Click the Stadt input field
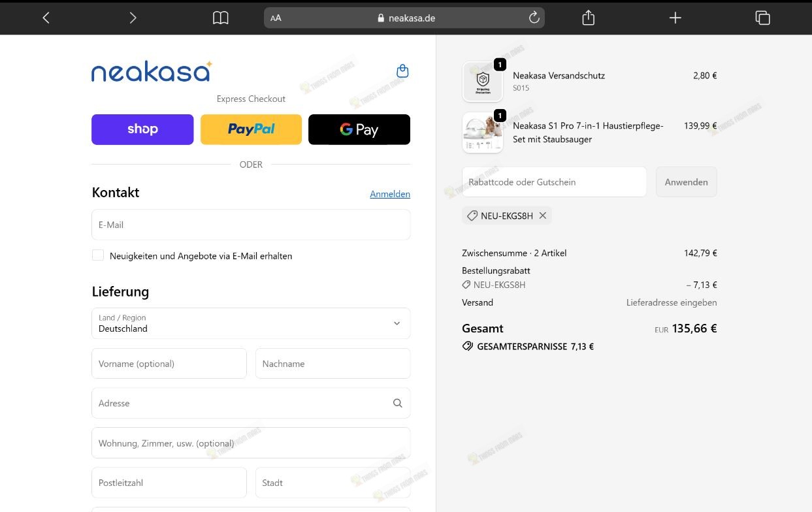 click(x=333, y=483)
